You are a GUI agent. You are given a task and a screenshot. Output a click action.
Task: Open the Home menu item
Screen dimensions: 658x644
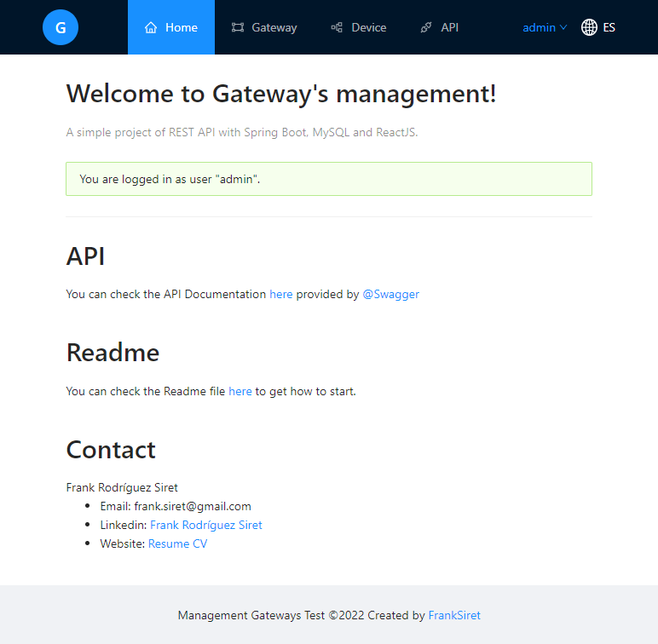click(171, 27)
